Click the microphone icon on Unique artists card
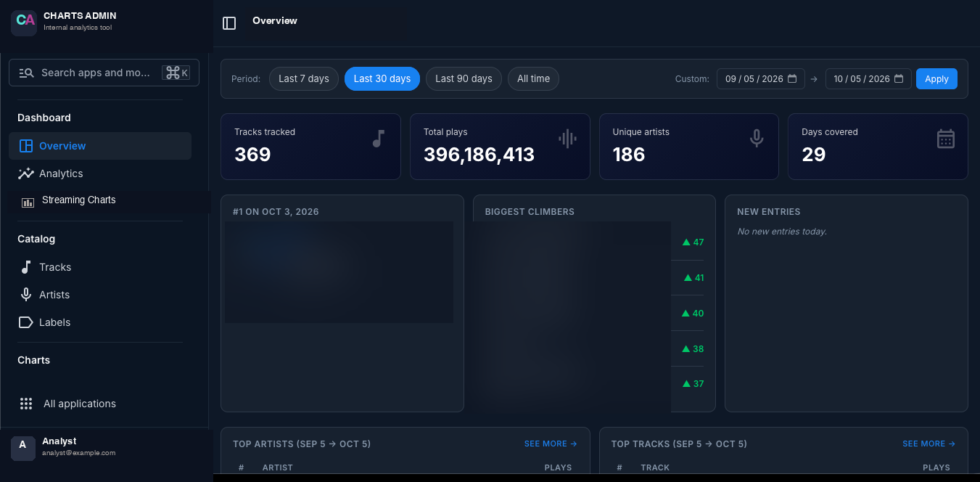 757,139
